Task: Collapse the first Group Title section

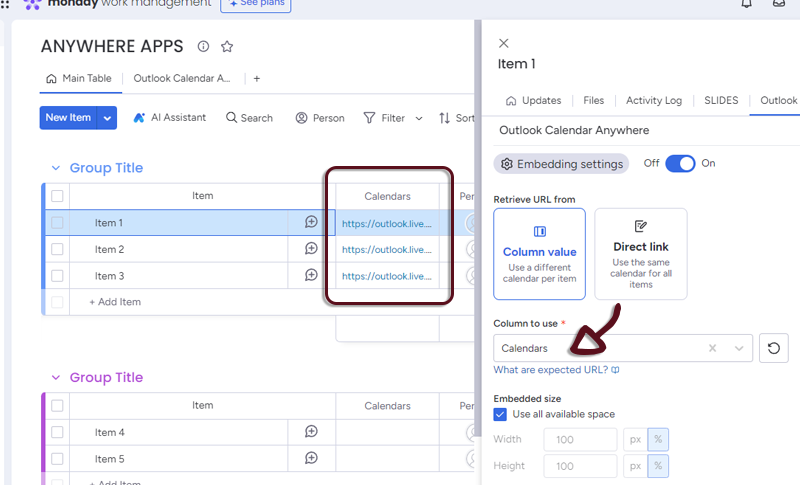Action: click(54, 168)
